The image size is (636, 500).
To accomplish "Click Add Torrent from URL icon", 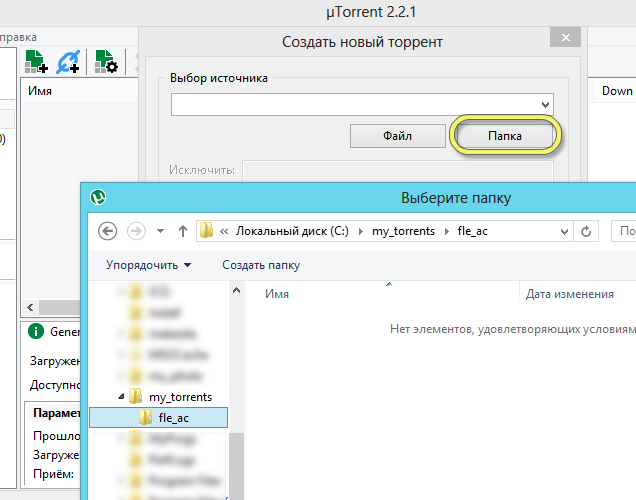I will coord(68,62).
